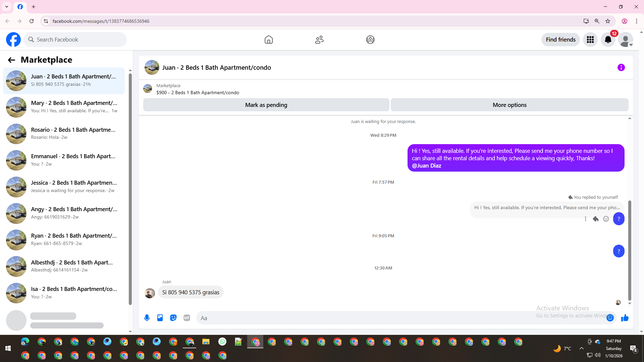Open the Facebook menu grid icon
644x362 pixels.
590,40
